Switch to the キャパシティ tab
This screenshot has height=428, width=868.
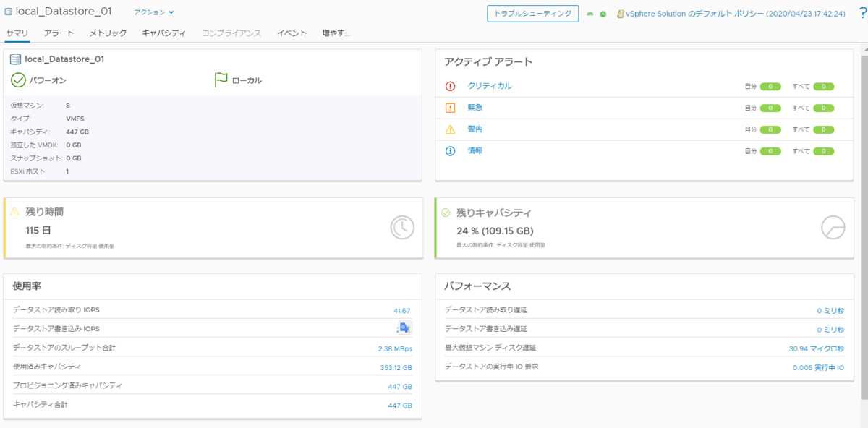tap(164, 33)
